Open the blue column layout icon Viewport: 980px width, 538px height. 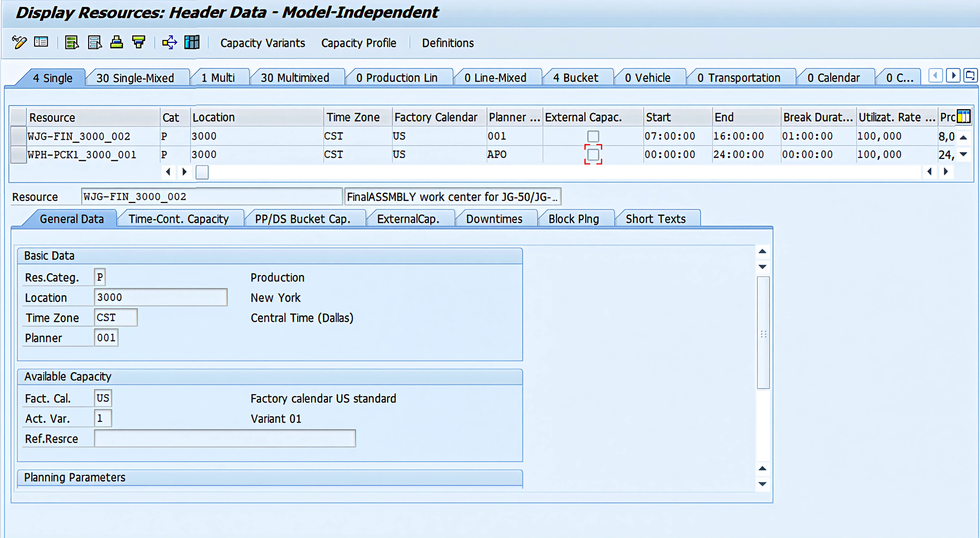click(192, 42)
